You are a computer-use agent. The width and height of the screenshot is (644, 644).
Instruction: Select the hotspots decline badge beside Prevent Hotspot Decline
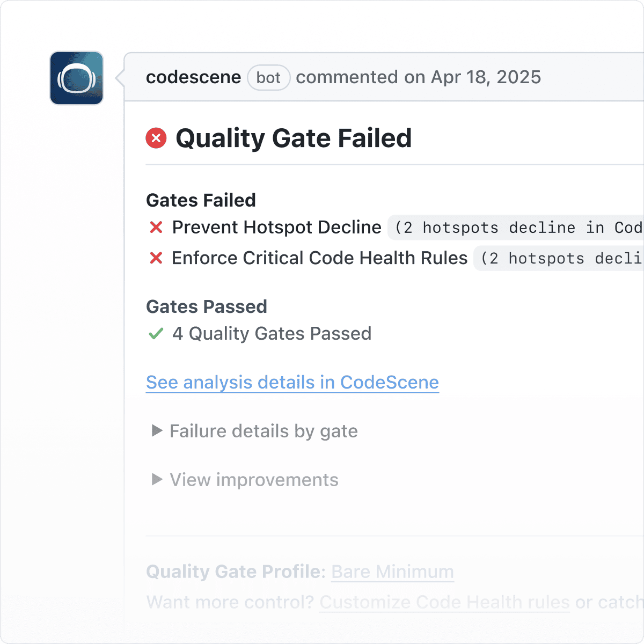coord(515,228)
